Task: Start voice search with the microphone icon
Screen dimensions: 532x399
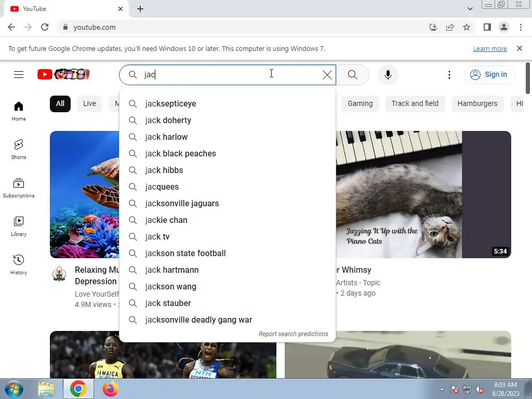Action: tap(388, 75)
